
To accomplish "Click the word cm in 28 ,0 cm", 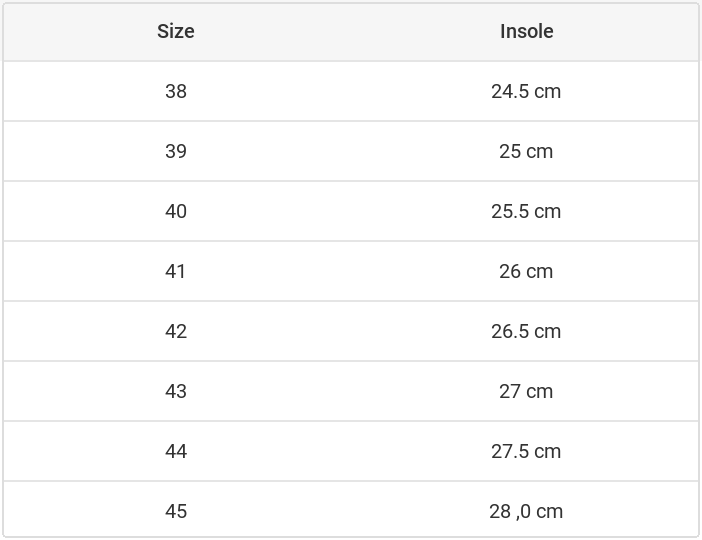I will [x=550, y=511].
